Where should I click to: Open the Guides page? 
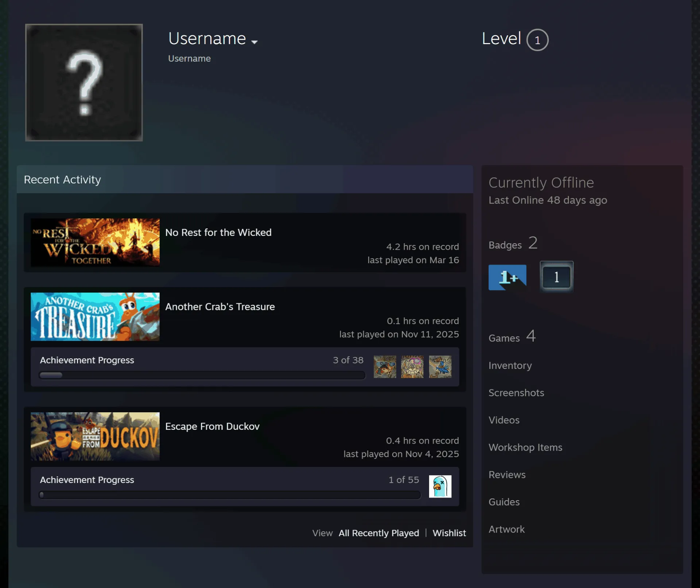(504, 502)
